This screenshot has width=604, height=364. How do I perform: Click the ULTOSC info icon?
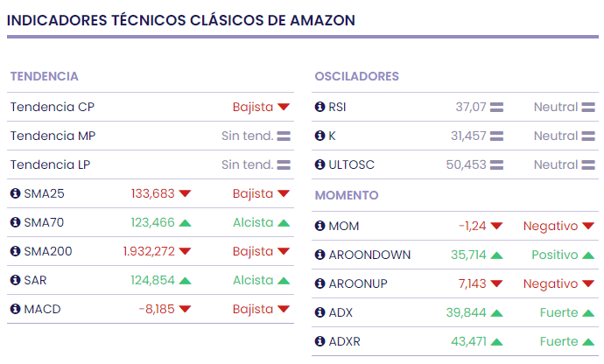[320, 164]
